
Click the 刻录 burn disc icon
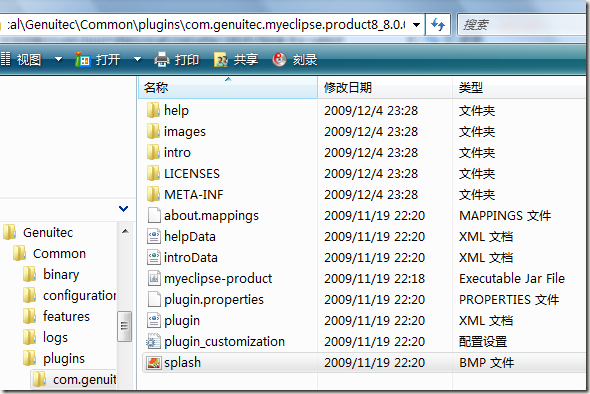(x=279, y=59)
